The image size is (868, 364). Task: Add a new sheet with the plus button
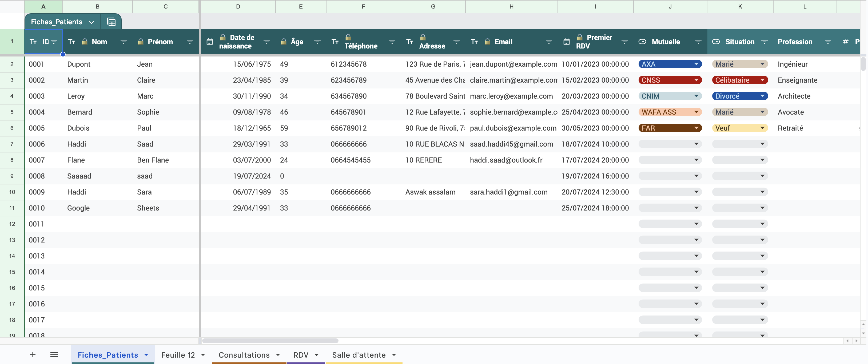(x=33, y=355)
